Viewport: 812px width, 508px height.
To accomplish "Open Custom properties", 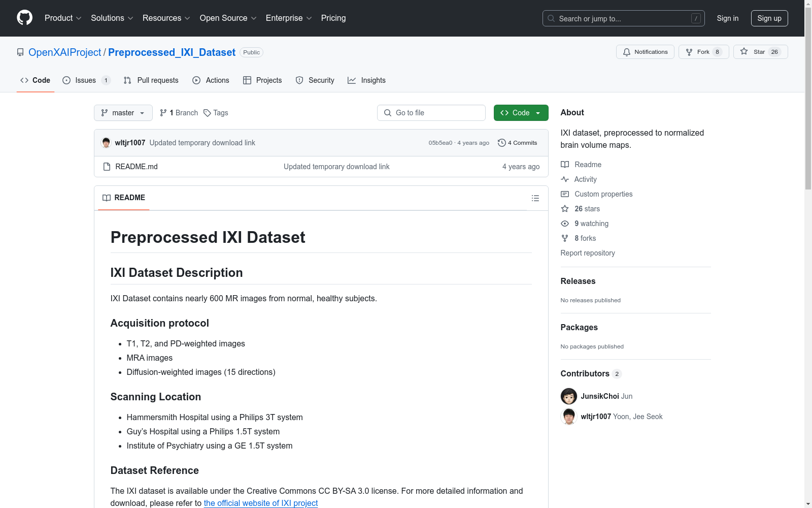I will coord(597,194).
